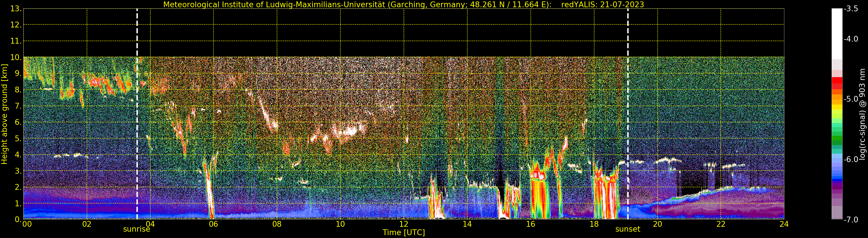Click the '20' time axis tick label
The width and height of the screenshot is (868, 238).
click(657, 224)
